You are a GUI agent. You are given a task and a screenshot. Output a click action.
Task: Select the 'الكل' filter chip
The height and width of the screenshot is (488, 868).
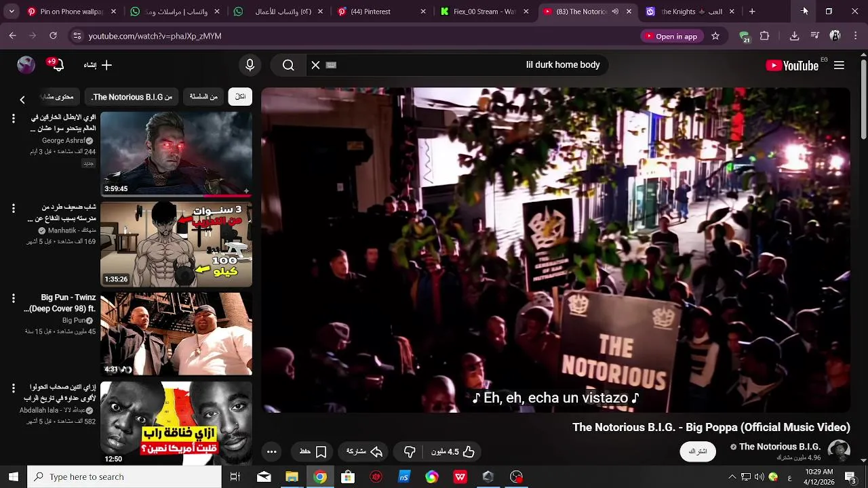coord(240,97)
